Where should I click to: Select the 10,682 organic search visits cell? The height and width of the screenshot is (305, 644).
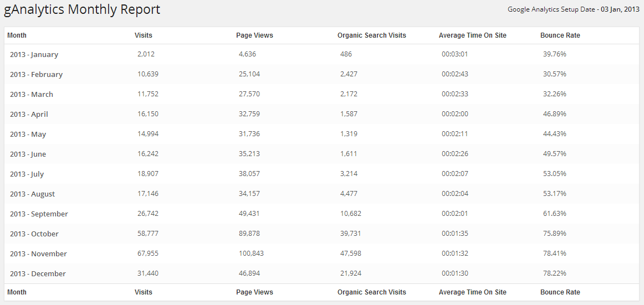coord(351,214)
